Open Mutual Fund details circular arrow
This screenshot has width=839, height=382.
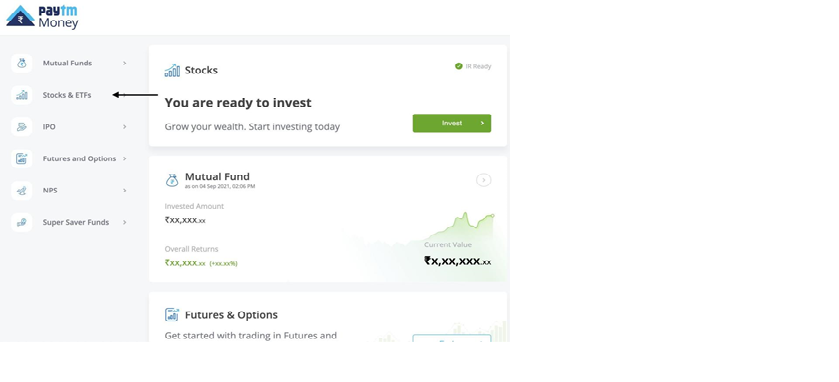484,180
